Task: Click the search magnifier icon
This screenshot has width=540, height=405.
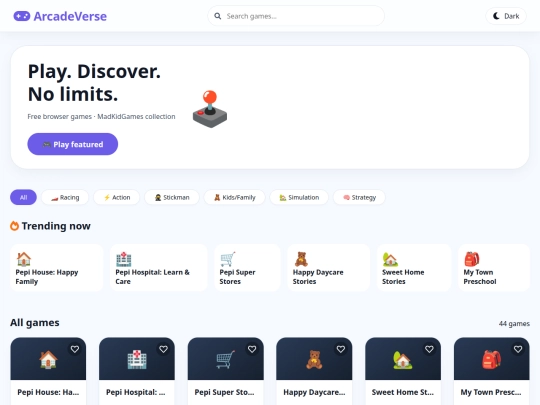Action: coord(218,16)
